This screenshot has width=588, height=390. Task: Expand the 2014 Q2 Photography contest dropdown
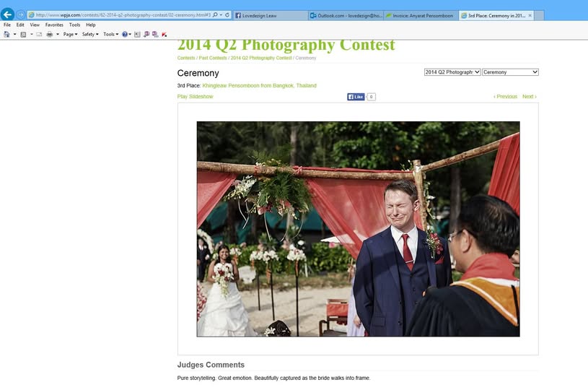point(452,72)
